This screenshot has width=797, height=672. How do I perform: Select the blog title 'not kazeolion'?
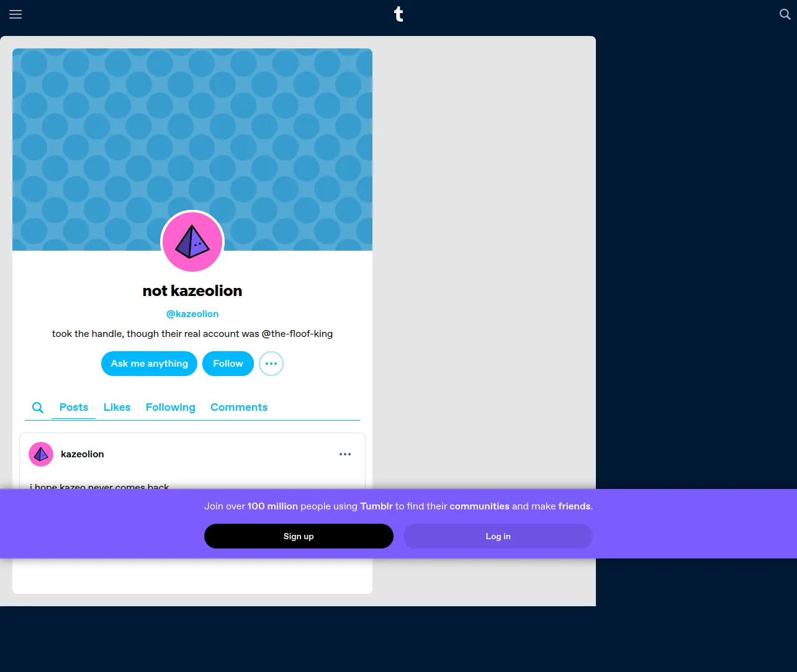[192, 291]
